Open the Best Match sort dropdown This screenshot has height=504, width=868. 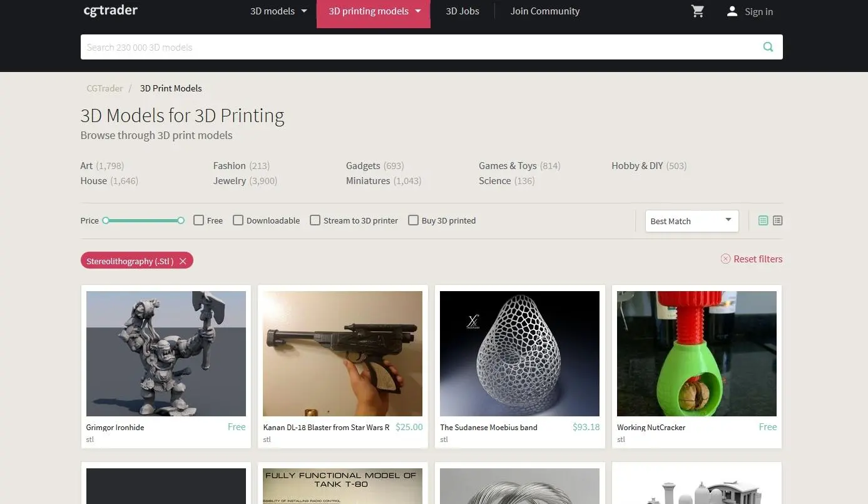coord(692,221)
